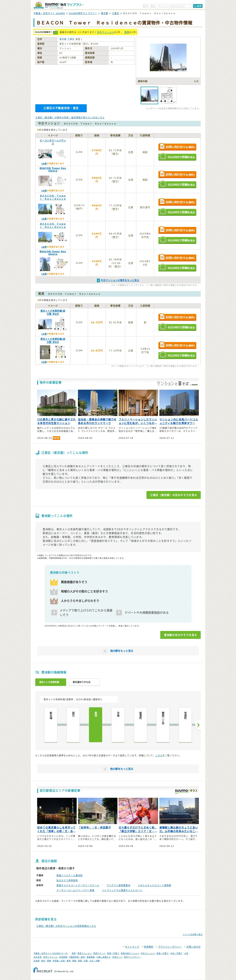236x980 pixels.
Task: Click お問い合わせする for 84.01平米 listing
Action: (x=177, y=230)
